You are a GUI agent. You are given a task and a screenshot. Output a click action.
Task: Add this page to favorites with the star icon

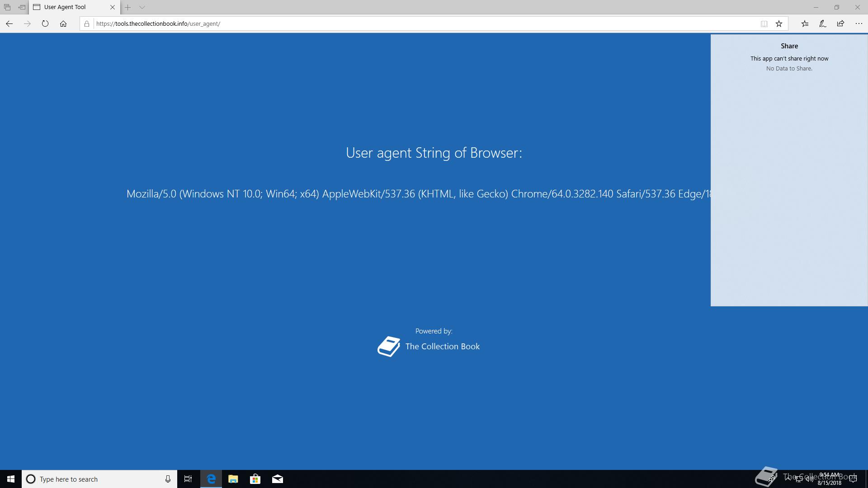click(779, 23)
